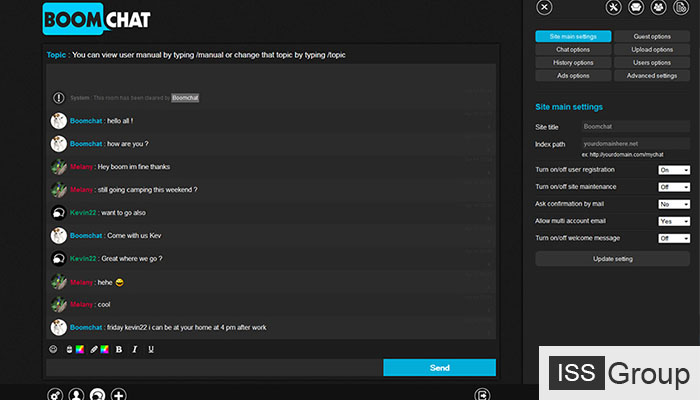Open the user profile icon in the bottom bar
This screenshot has height=400, width=700.
(x=76, y=395)
